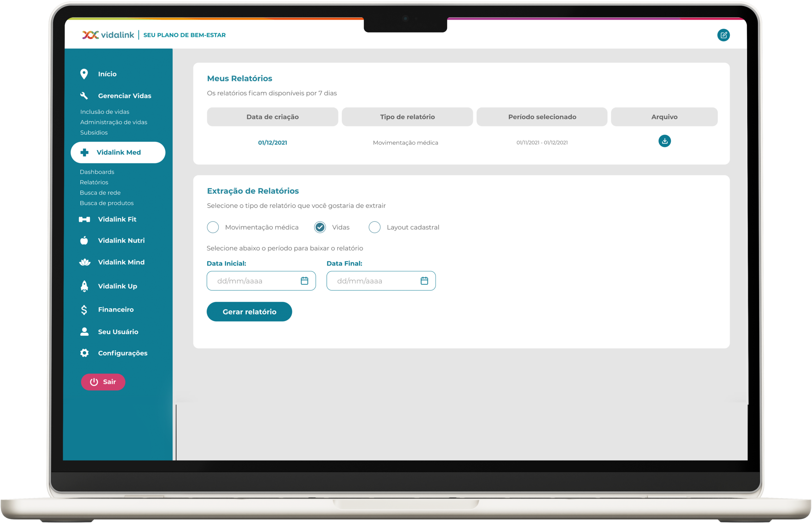Viewport: 812px width, 523px height.
Task: Open Gerenciar Vidas menu section
Action: point(125,96)
